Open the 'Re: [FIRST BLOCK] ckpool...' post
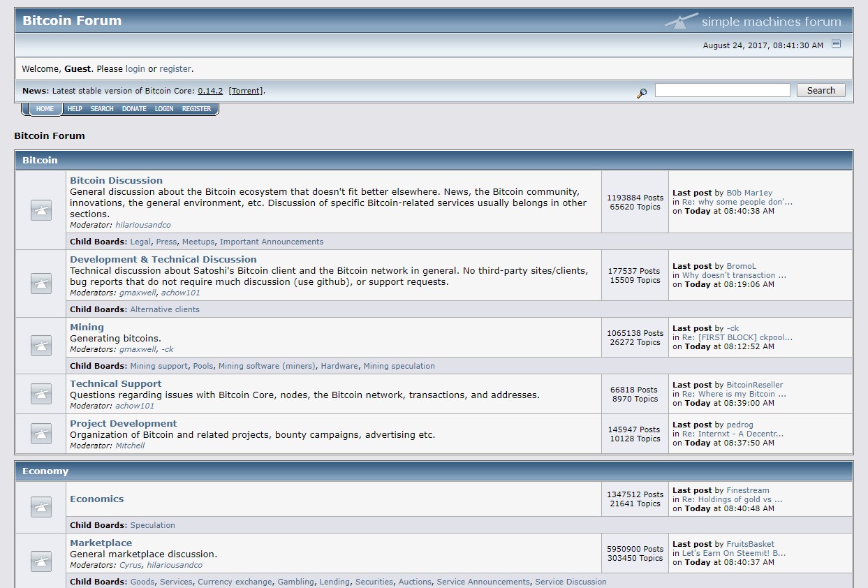This screenshot has height=588, width=868. click(737, 337)
